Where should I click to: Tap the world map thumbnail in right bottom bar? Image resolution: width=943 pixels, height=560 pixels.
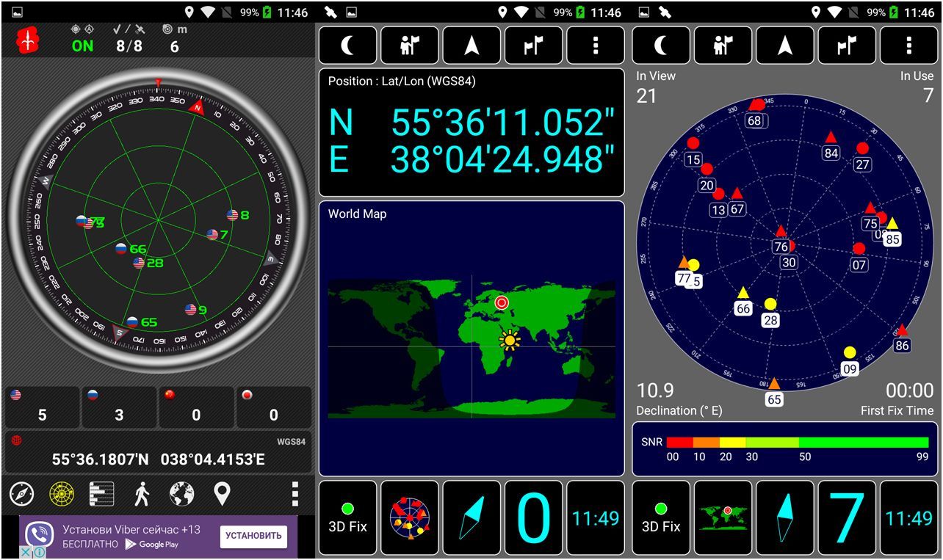point(723,517)
